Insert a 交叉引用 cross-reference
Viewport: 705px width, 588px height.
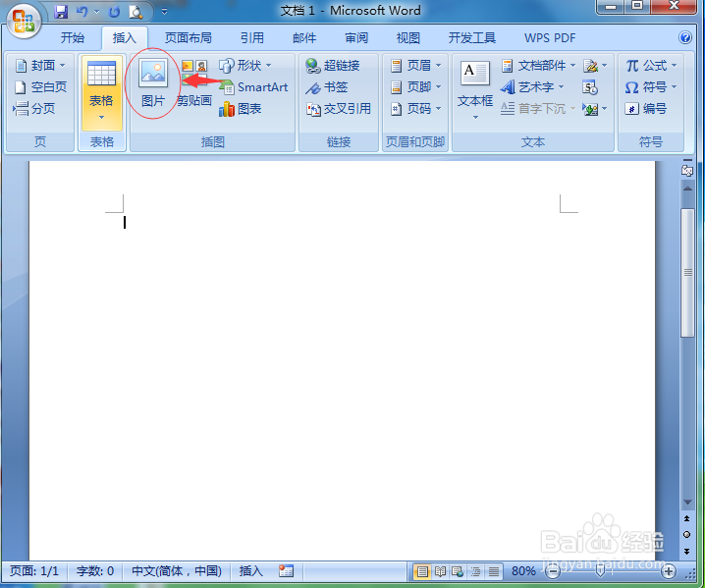click(x=339, y=108)
